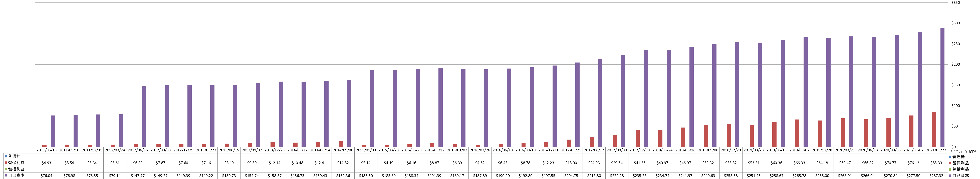Click the $287.32 equity cell
The height and width of the screenshot is (179, 980).
(x=936, y=175)
